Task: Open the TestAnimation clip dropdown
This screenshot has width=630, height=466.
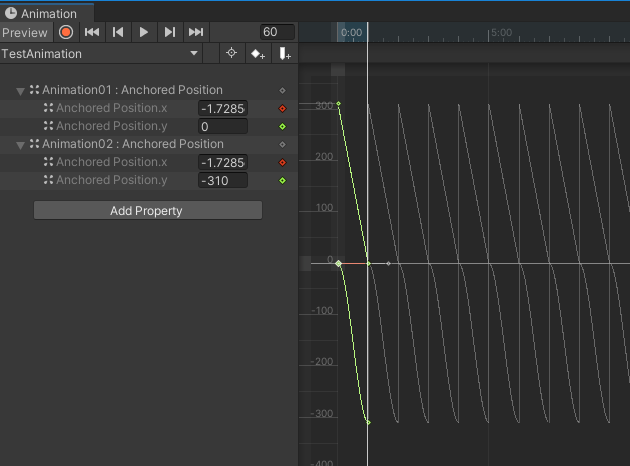Action: click(100, 53)
